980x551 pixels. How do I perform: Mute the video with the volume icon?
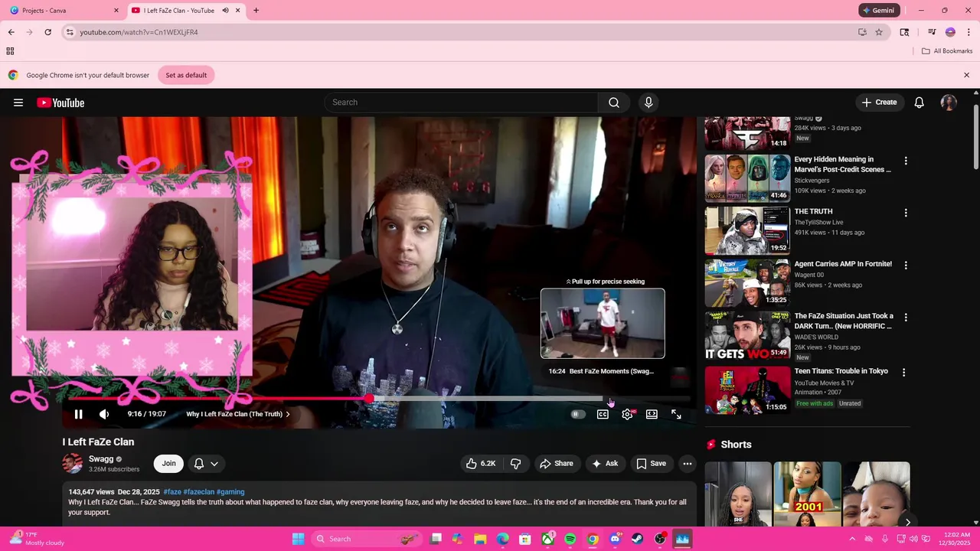click(x=104, y=414)
